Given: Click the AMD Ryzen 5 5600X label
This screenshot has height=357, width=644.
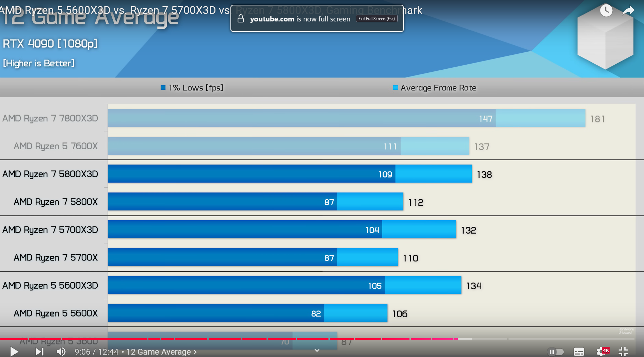Looking at the screenshot, I should pos(55,313).
